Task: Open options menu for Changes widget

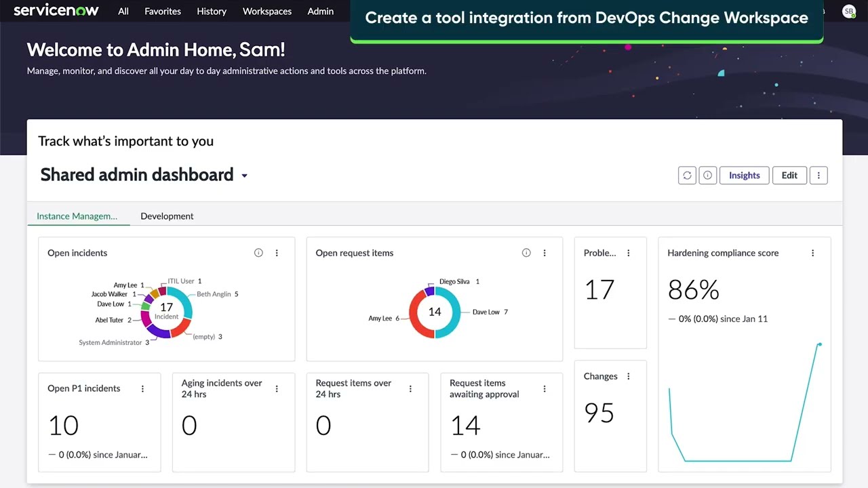Action: click(628, 375)
